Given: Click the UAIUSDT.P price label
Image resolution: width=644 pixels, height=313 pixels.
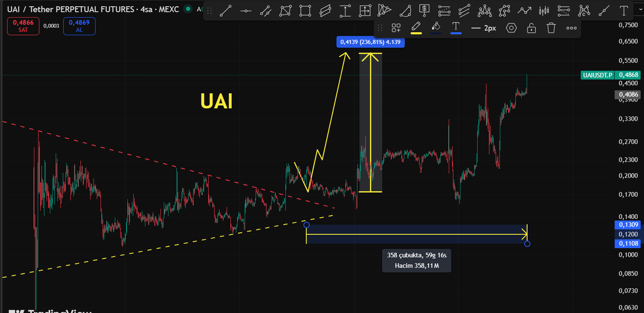Looking at the screenshot, I should click(x=597, y=75).
